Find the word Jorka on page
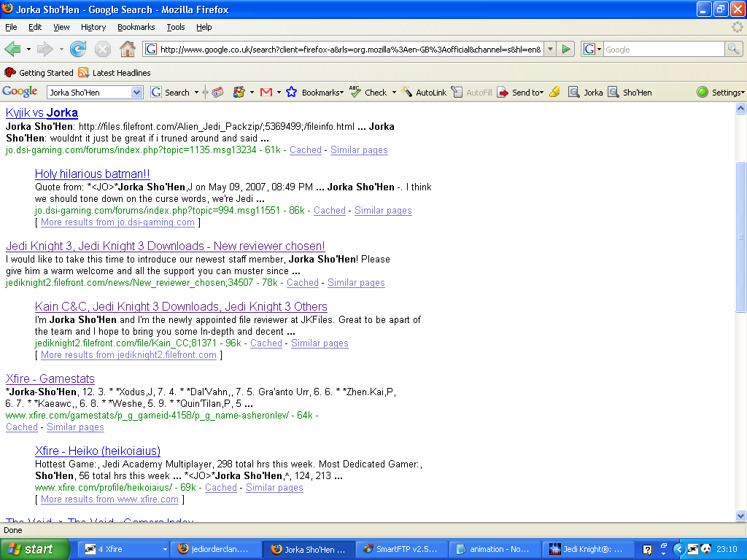 click(586, 93)
